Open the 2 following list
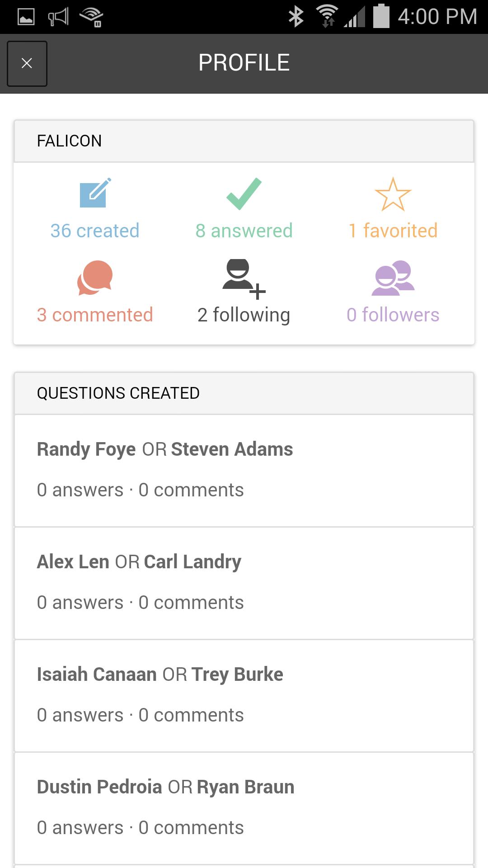The height and width of the screenshot is (868, 488). pos(244,315)
